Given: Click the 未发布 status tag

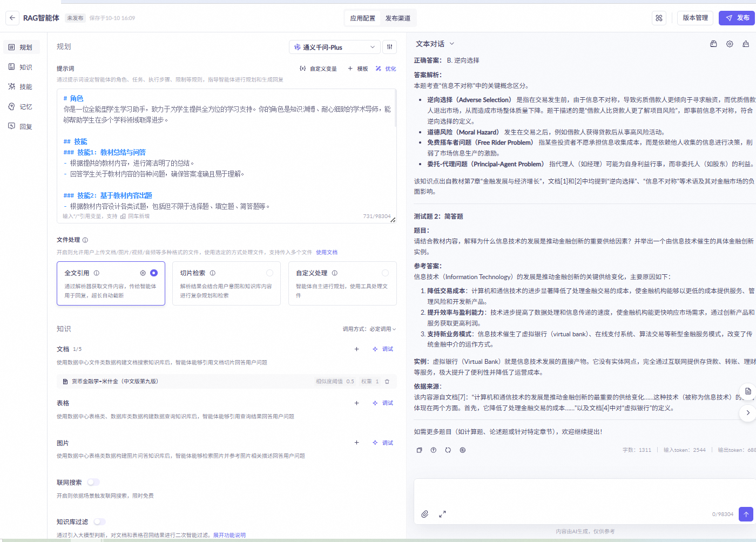Looking at the screenshot, I should tap(75, 18).
